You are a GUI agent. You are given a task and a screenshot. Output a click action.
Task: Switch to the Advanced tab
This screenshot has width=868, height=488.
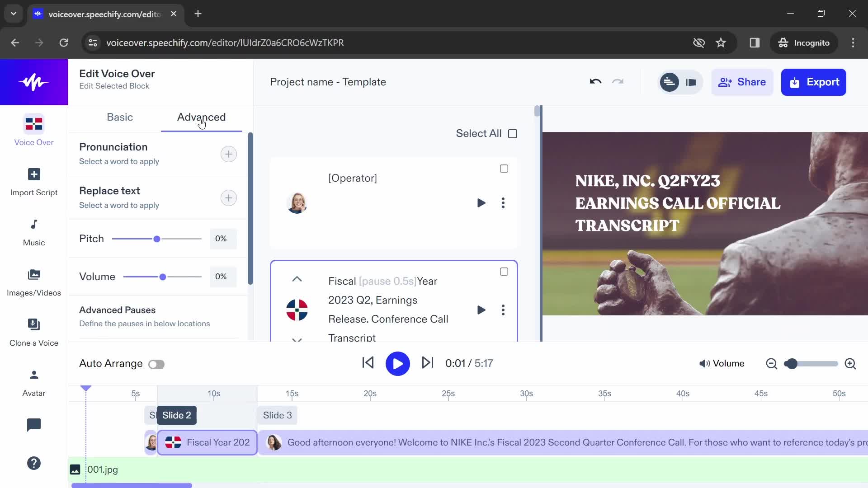[202, 117]
